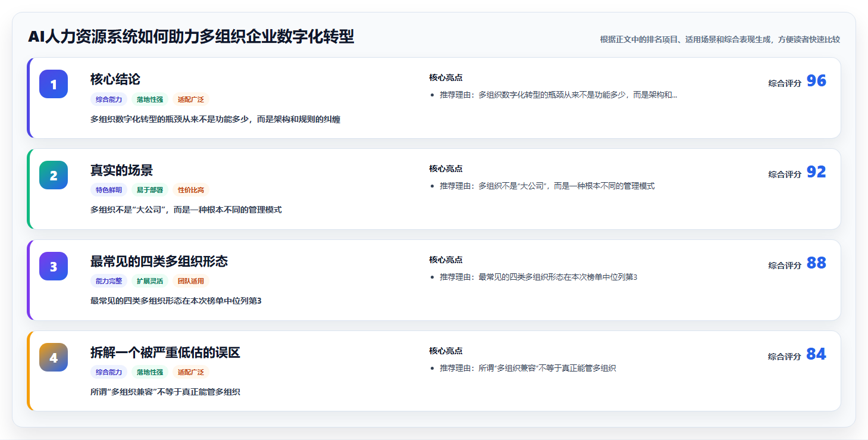
Task: Click bold description 多组织不是“大公司”
Action: [186, 211]
